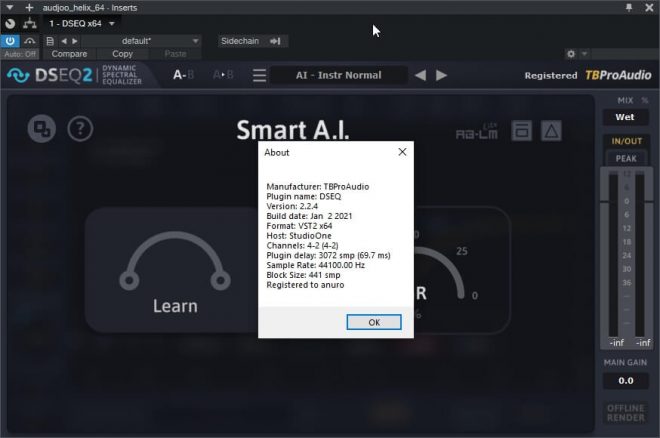Collapse the inserts window header triangle
The height and width of the screenshot is (438, 660).
[10, 8]
